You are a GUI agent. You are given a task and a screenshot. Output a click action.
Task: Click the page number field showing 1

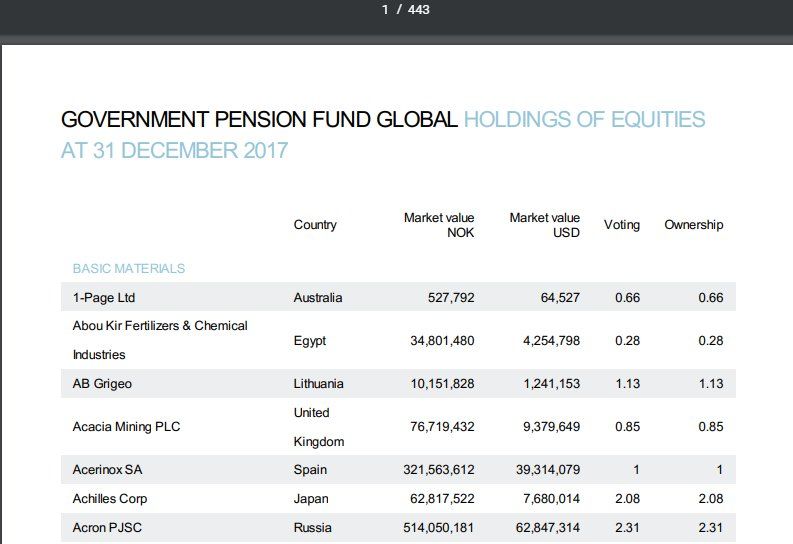pyautogui.click(x=385, y=10)
